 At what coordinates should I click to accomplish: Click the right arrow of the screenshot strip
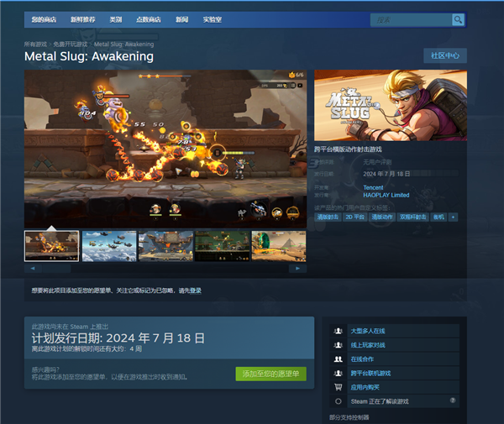click(297, 268)
